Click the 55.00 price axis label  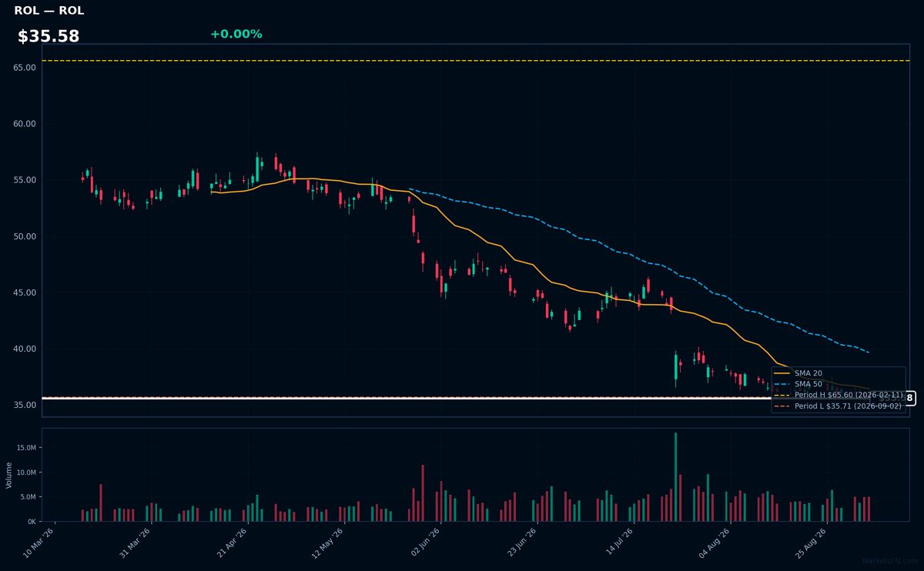tap(25, 180)
